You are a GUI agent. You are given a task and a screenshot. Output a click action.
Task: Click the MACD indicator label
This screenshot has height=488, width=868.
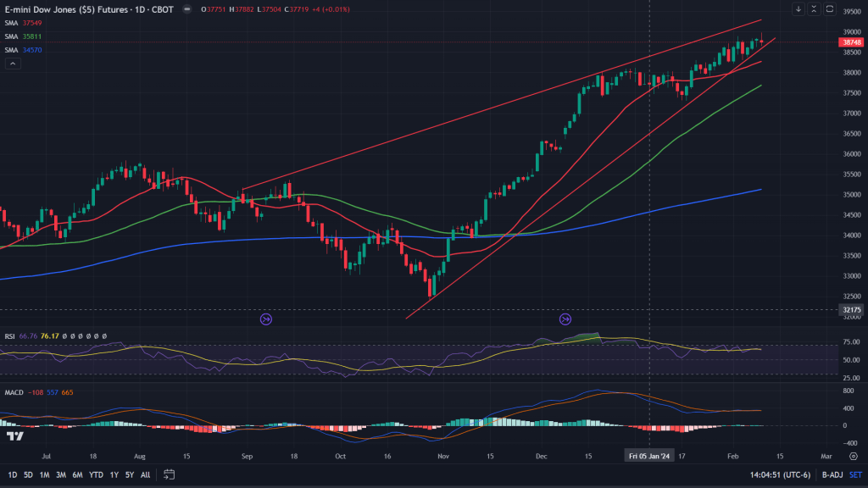[x=14, y=392]
